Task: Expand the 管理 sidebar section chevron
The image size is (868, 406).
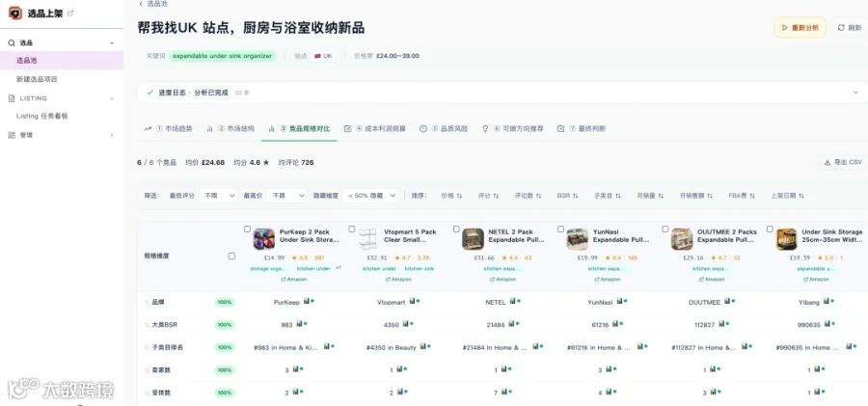Action: pyautogui.click(x=112, y=135)
